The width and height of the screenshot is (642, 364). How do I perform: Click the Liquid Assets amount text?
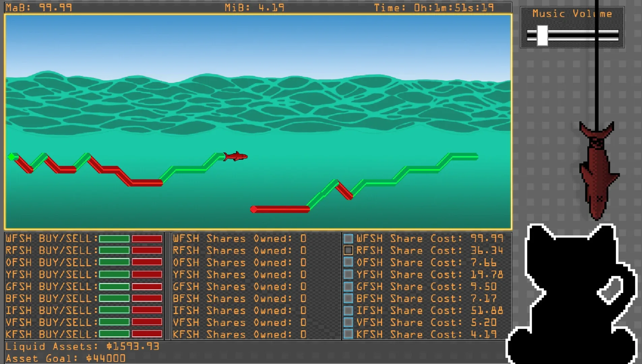(132, 346)
